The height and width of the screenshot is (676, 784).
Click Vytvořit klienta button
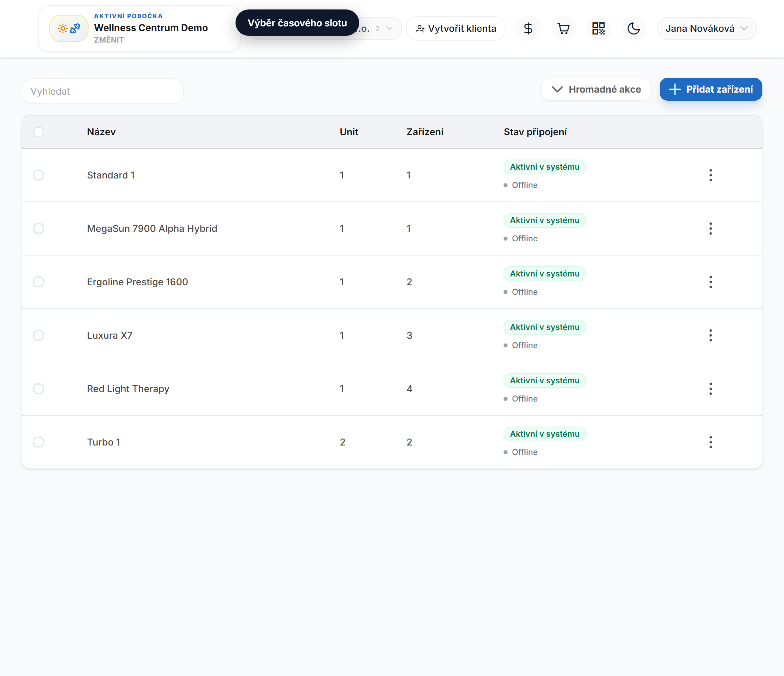(x=456, y=28)
